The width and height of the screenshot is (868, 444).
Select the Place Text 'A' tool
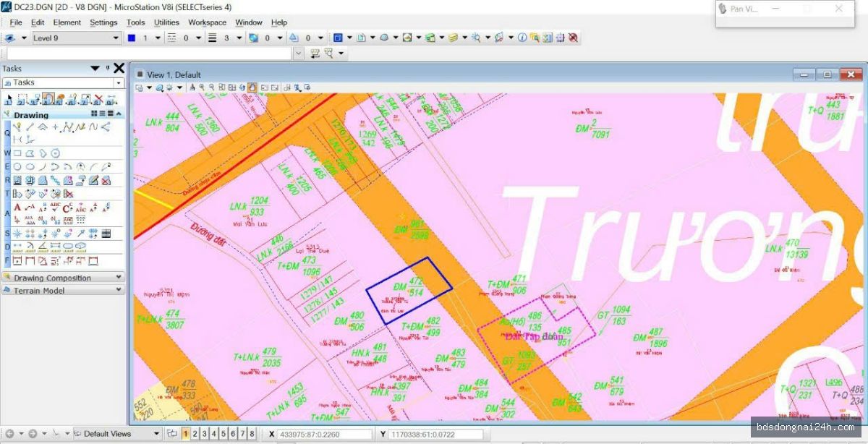[x=18, y=207]
